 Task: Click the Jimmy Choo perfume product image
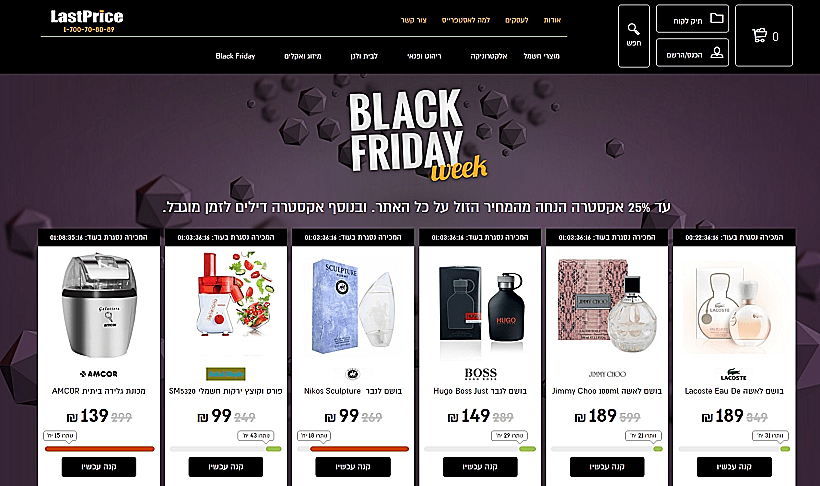pyautogui.click(x=607, y=306)
